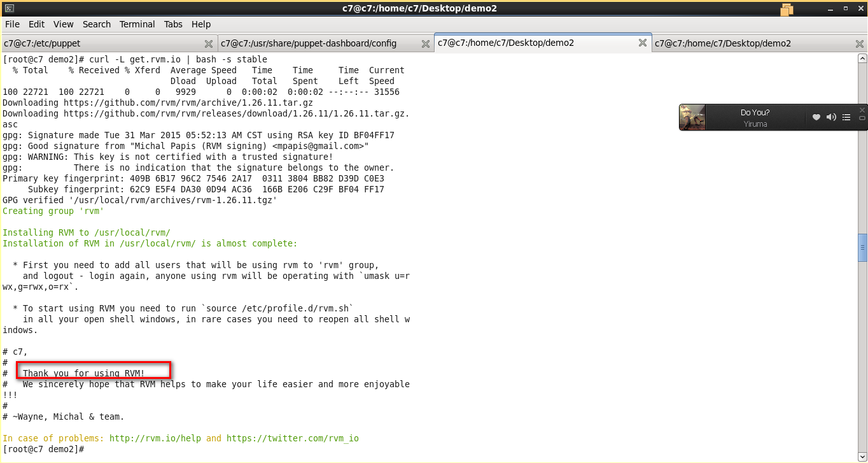
Task: Click the artist name Yiruma
Action: [755, 124]
